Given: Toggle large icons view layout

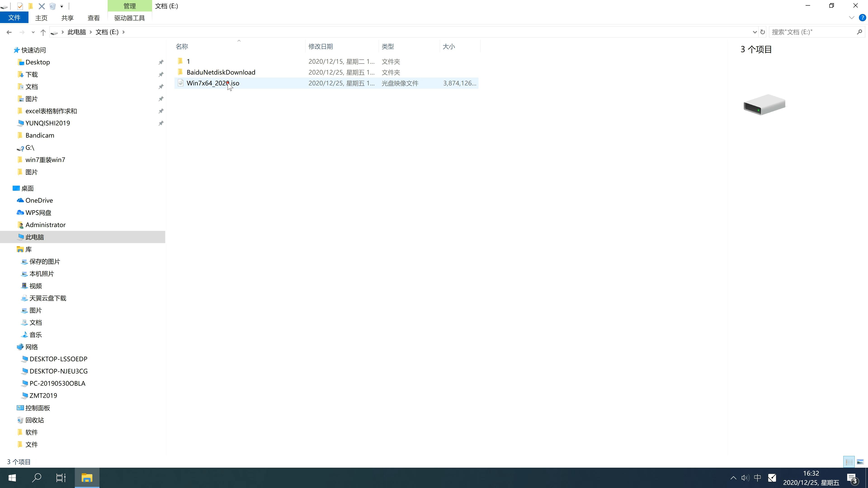Looking at the screenshot, I should coord(860,461).
